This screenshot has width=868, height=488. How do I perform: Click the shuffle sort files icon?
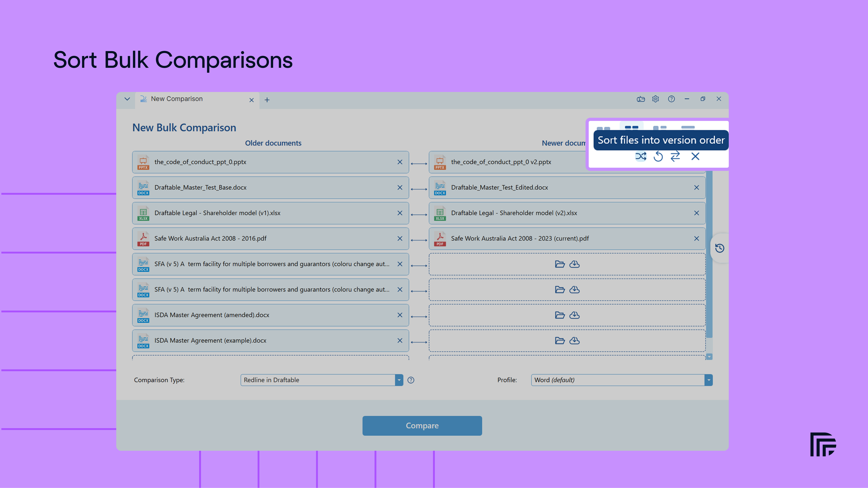click(x=640, y=156)
